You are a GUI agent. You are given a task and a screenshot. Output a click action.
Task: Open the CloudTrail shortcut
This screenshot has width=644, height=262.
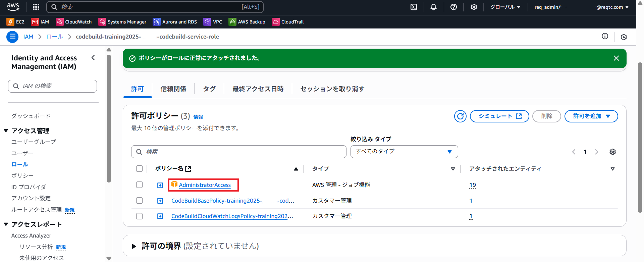pos(288,22)
